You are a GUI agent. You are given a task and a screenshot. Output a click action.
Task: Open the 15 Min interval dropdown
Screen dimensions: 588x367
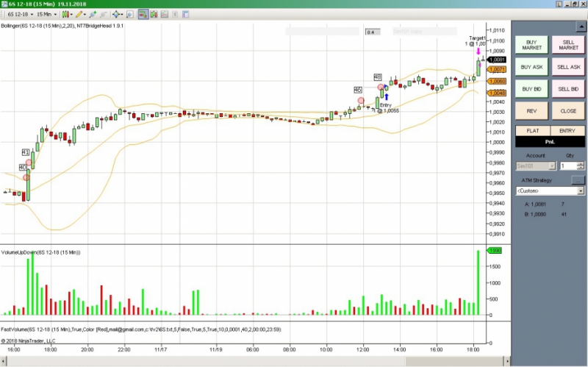(46, 14)
